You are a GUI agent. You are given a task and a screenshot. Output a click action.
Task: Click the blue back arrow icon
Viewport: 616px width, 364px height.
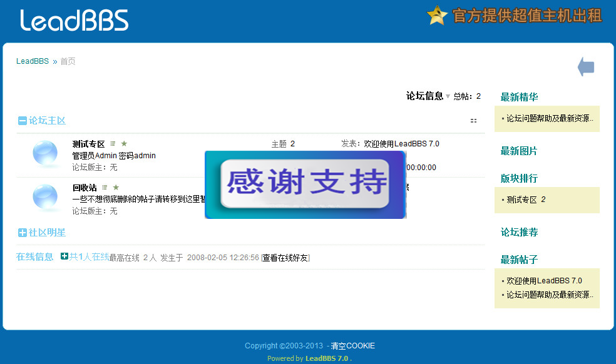point(586,66)
